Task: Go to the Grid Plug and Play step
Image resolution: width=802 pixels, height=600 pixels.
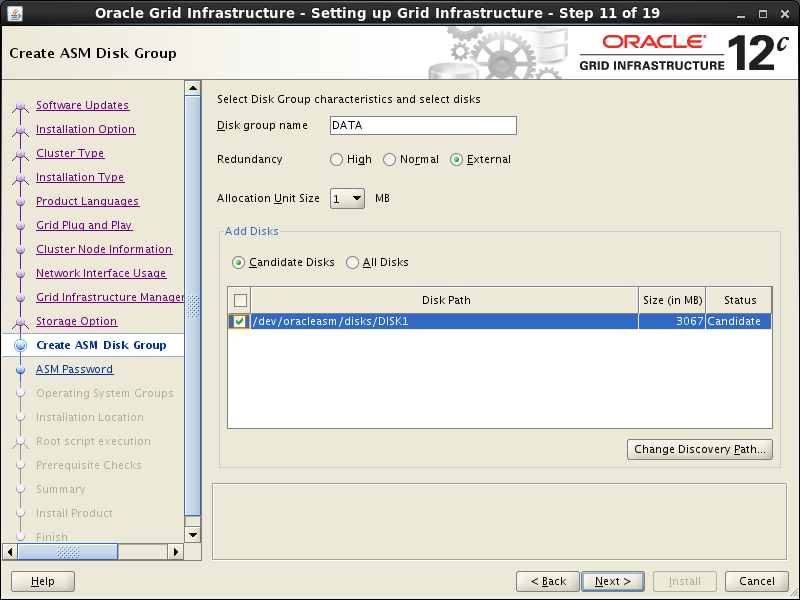Action: click(84, 225)
